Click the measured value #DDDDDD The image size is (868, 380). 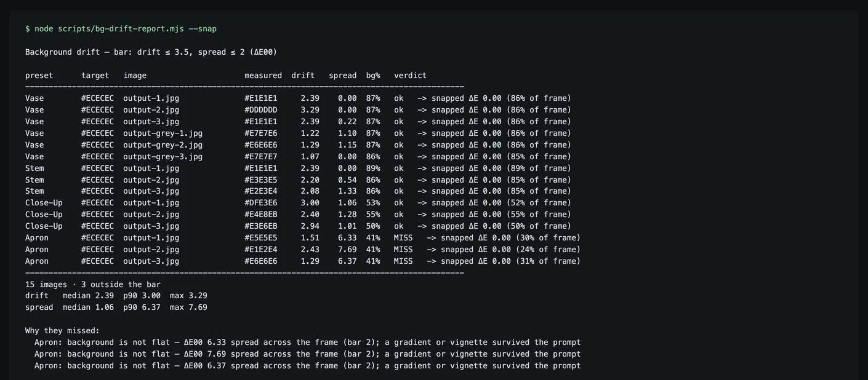point(261,110)
